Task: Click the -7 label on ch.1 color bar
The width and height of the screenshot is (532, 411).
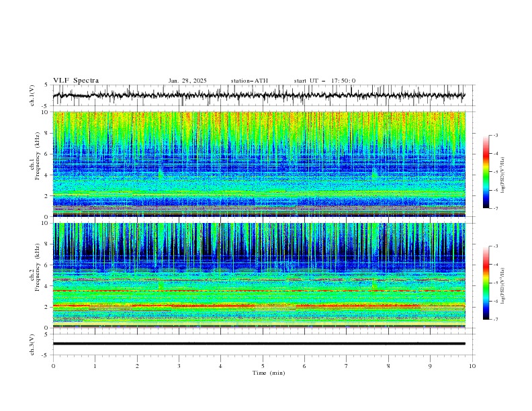Action: (495, 209)
